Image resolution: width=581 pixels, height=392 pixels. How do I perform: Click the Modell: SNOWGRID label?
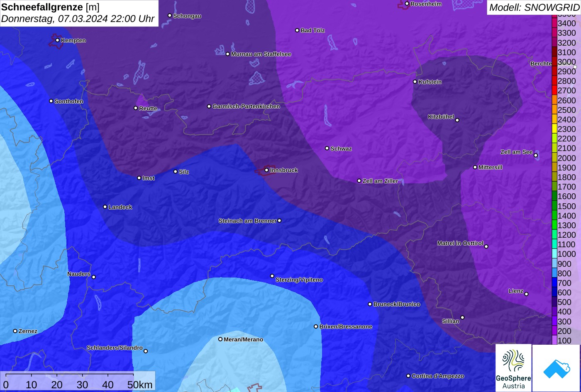[x=534, y=7]
